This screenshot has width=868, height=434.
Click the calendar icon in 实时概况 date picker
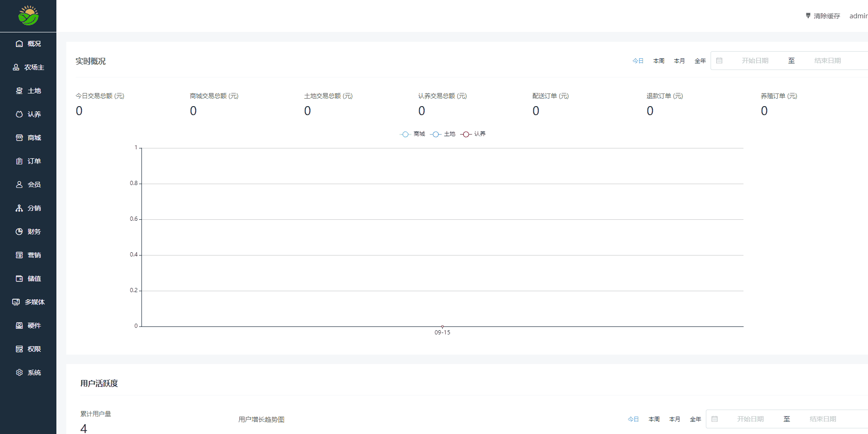click(x=719, y=61)
